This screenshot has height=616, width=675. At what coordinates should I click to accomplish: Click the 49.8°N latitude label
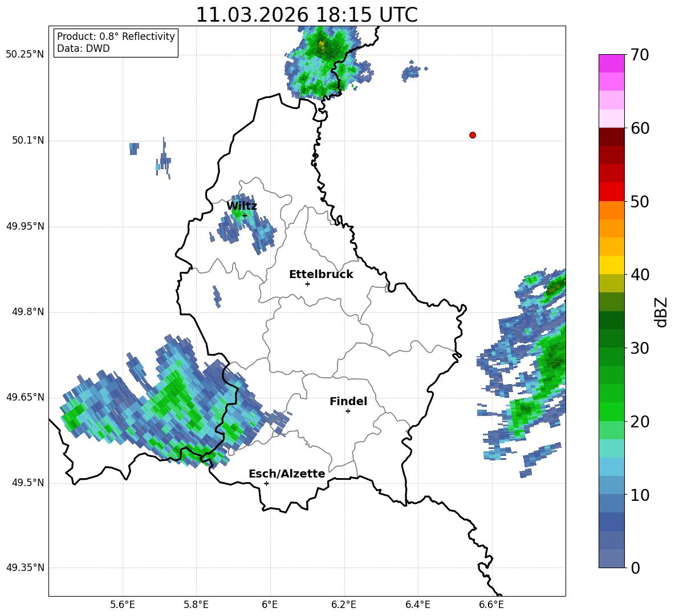[28, 312]
